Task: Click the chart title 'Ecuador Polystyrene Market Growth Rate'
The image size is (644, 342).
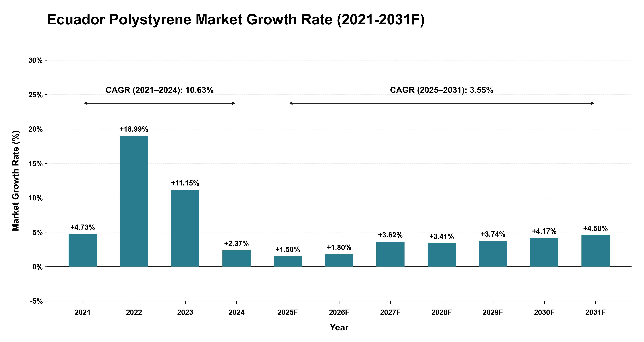Action: pos(236,20)
